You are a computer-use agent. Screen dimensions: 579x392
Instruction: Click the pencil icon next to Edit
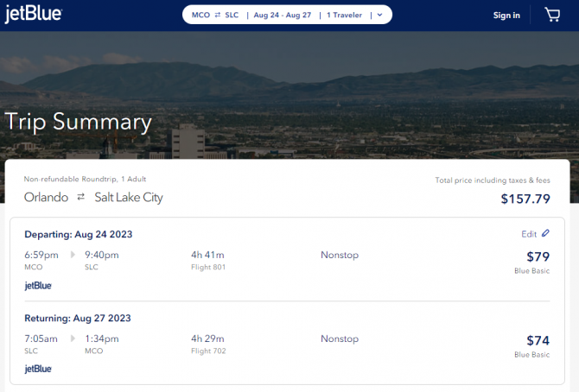545,233
